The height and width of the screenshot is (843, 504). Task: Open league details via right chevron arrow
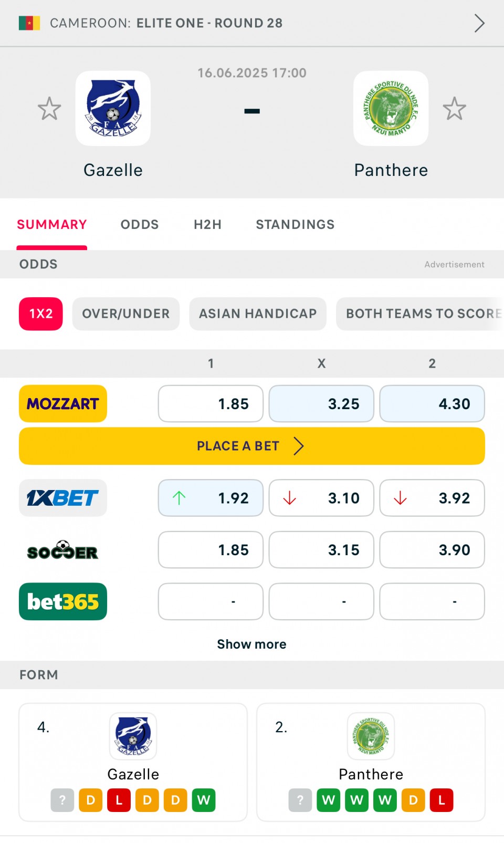pyautogui.click(x=479, y=23)
